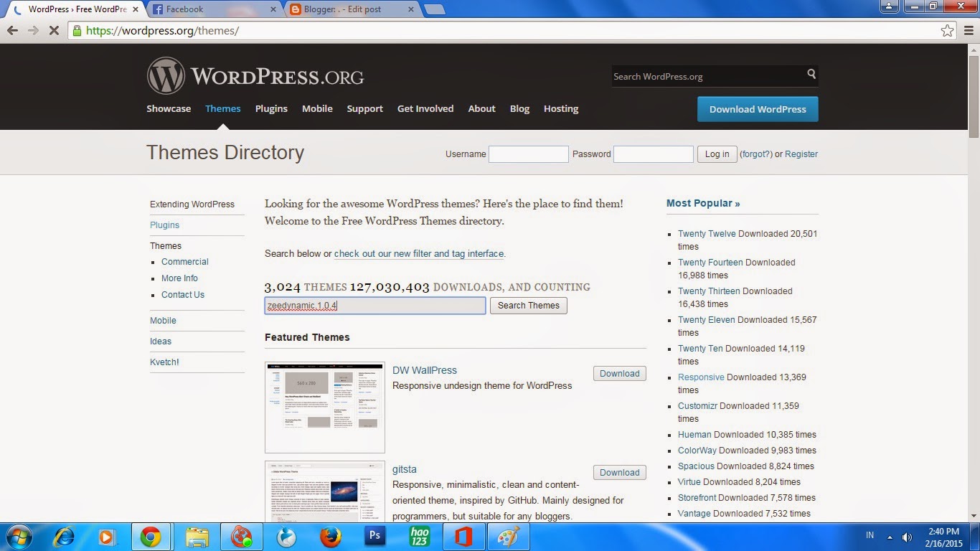The image size is (980, 551).
Task: Open the taskbar clock showing 2:40 PM
Action: pyautogui.click(x=943, y=537)
